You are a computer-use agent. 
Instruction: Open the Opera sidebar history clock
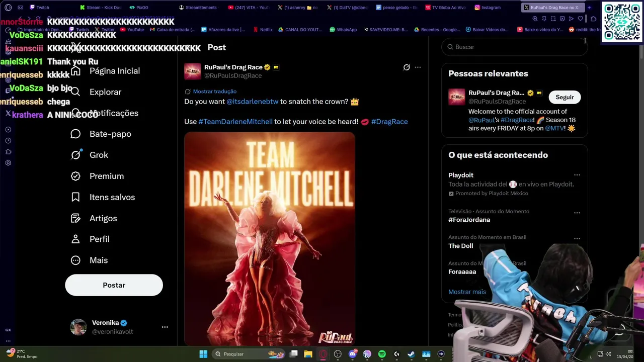tap(8, 141)
